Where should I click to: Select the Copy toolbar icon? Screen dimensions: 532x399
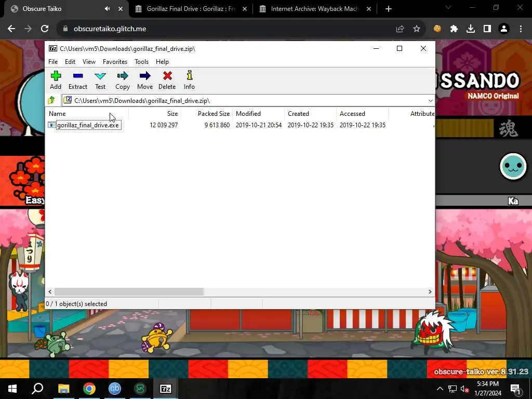tap(123, 79)
